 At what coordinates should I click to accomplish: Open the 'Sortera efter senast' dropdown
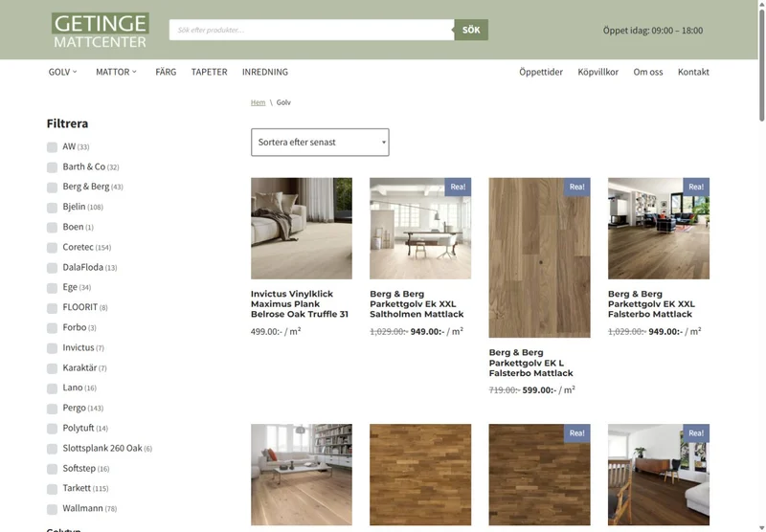click(320, 143)
